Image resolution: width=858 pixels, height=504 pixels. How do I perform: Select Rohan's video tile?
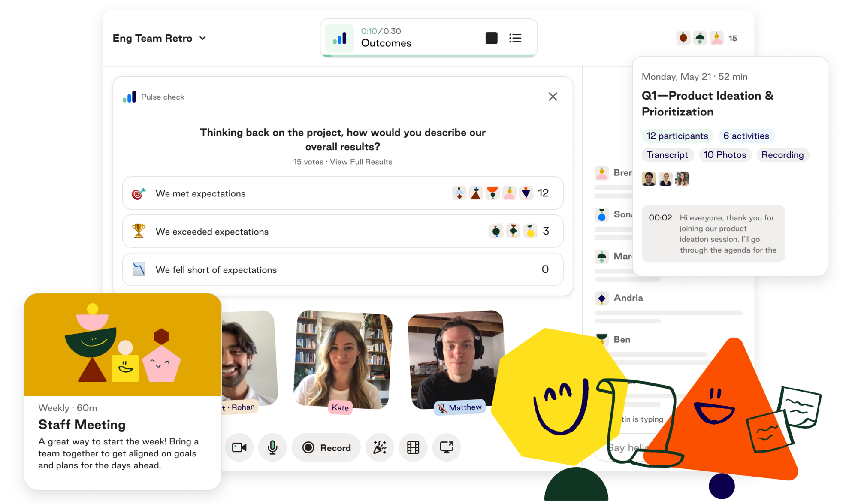coord(249,359)
